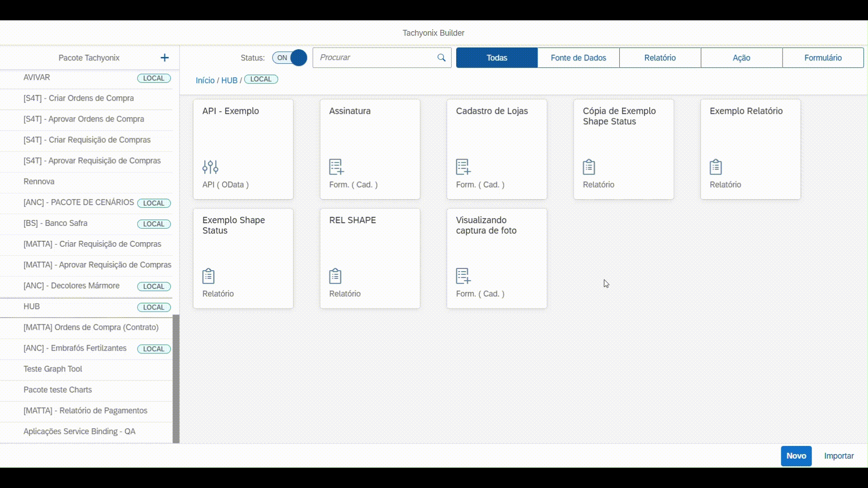This screenshot has width=868, height=488.
Task: Click the Visualizando captura de foto form icon
Action: click(463, 276)
